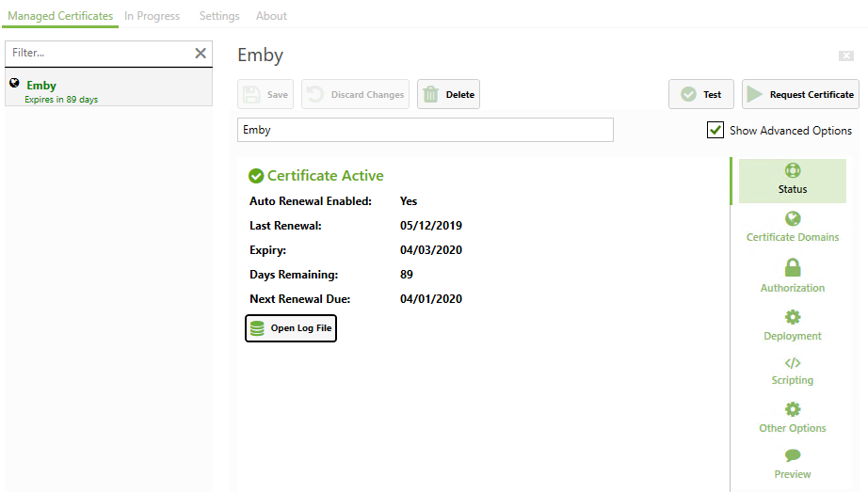This screenshot has width=868, height=492.
Task: Click the Authorization padlock icon
Action: coord(793,267)
